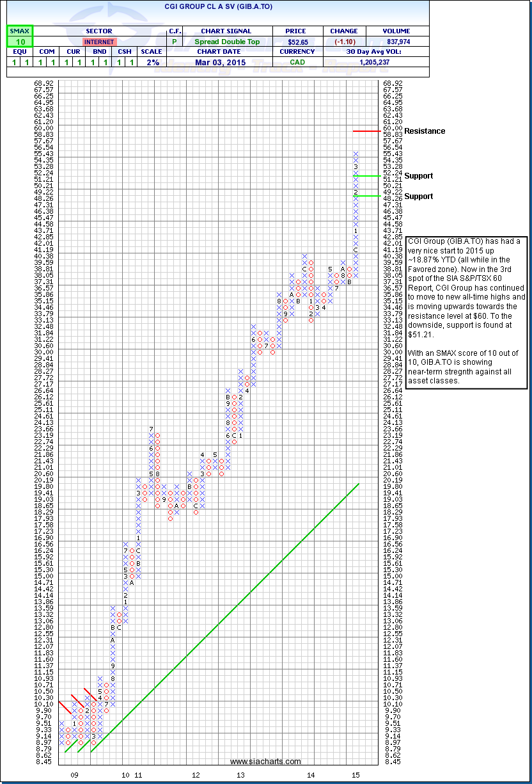
Task: Select the SMAX score box showing 10
Action: coord(19,42)
